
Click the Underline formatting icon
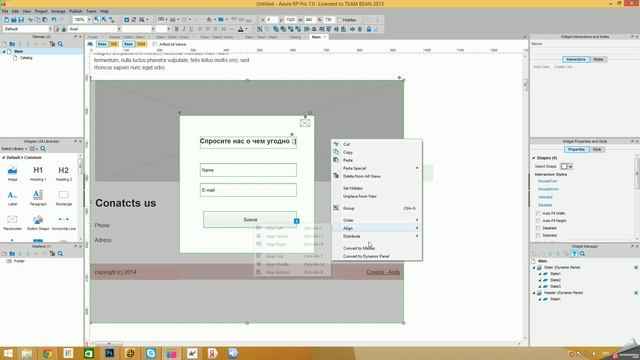[x=191, y=29]
